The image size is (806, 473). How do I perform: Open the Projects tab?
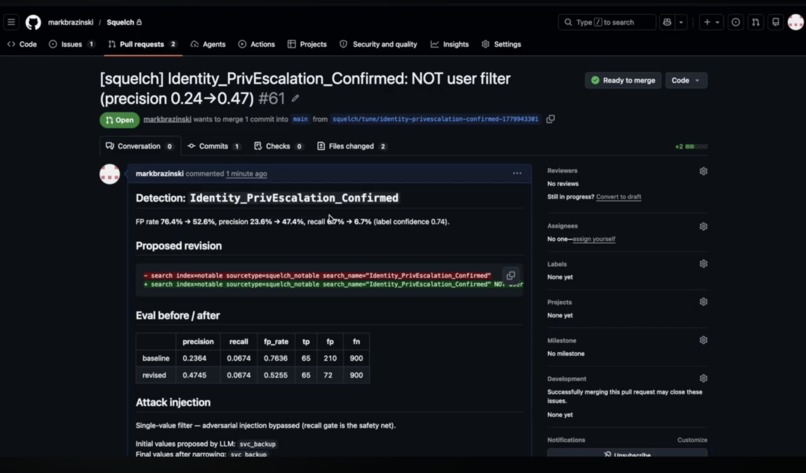(307, 44)
